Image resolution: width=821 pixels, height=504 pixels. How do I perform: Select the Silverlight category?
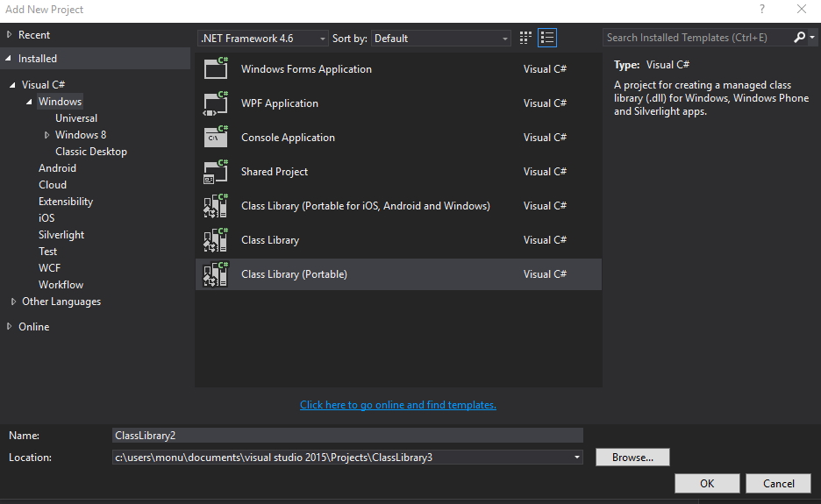[61, 235]
